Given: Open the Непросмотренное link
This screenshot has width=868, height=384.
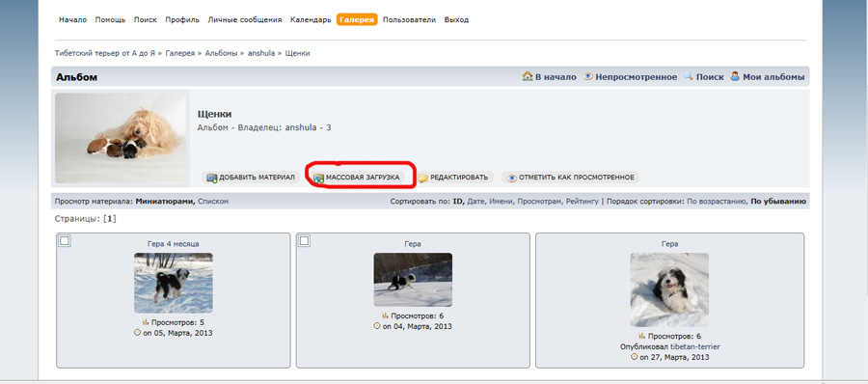Looking at the screenshot, I should [637, 77].
